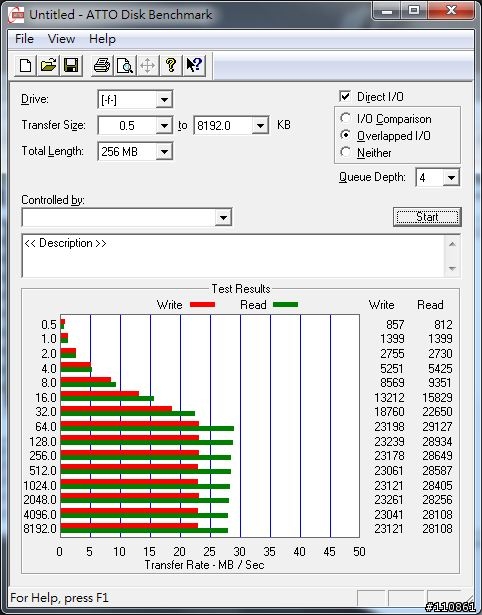Image resolution: width=482 pixels, height=615 pixels.
Task: Open the Total Length 256 MB dropdown
Action: coord(164,151)
